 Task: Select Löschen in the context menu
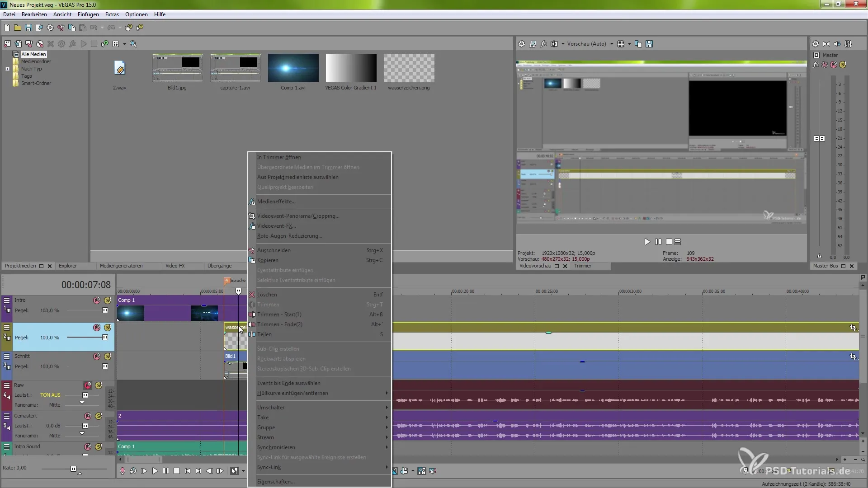pos(320,295)
